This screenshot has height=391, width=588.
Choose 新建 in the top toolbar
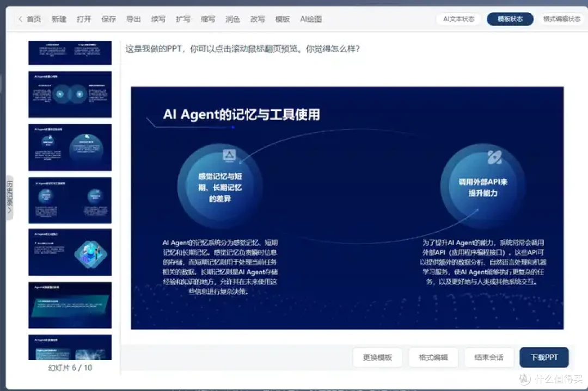coord(59,19)
